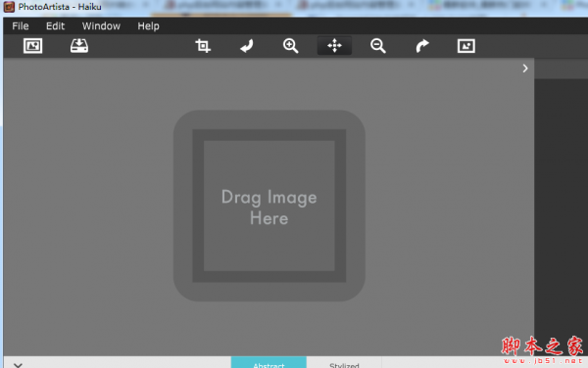
Task: Open the Window menu
Action: [x=101, y=26]
